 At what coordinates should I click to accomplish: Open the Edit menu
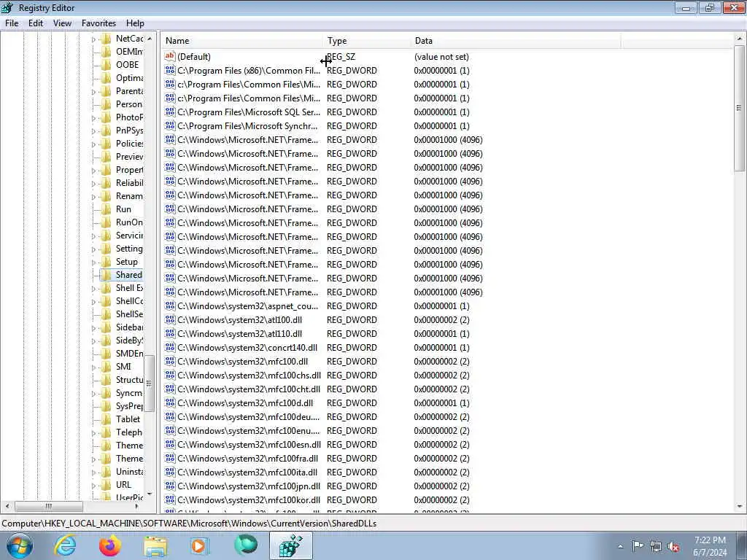pos(36,23)
